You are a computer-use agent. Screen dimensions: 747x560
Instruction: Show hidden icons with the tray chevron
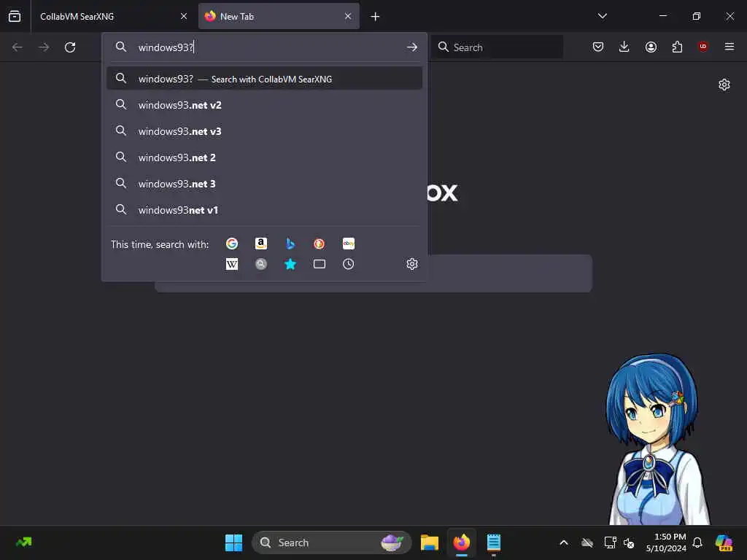564,542
